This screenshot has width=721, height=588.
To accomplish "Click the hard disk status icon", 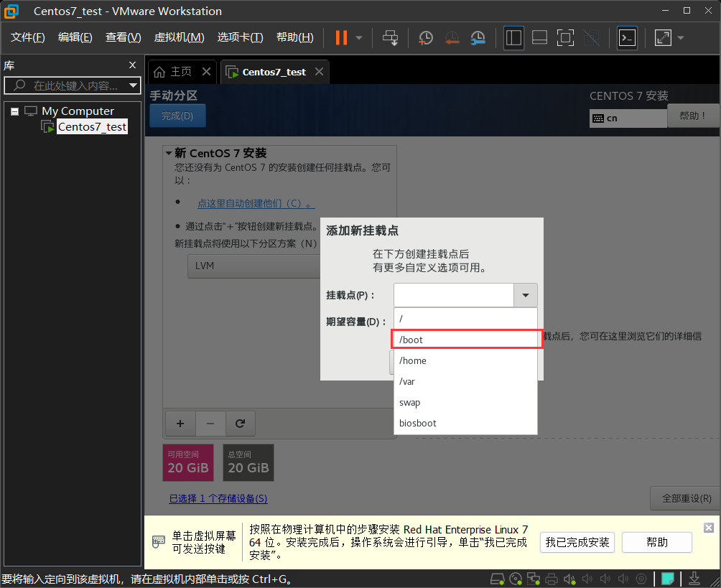I will (x=497, y=579).
